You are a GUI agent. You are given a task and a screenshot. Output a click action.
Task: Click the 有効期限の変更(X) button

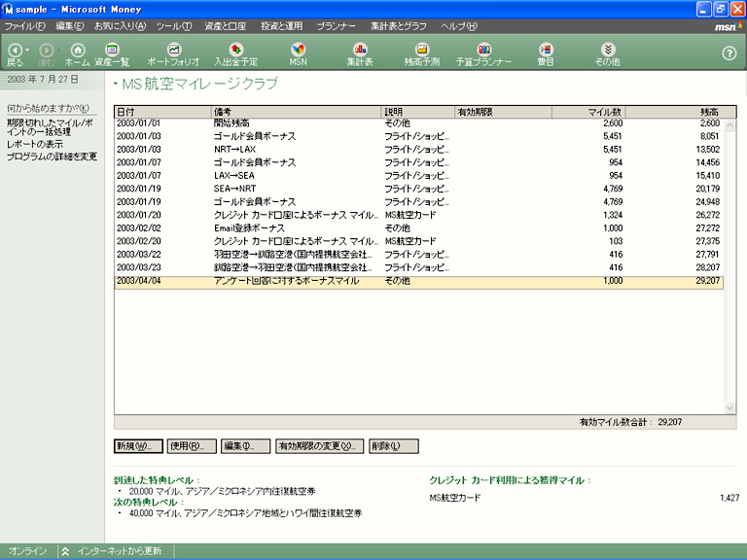click(320, 446)
